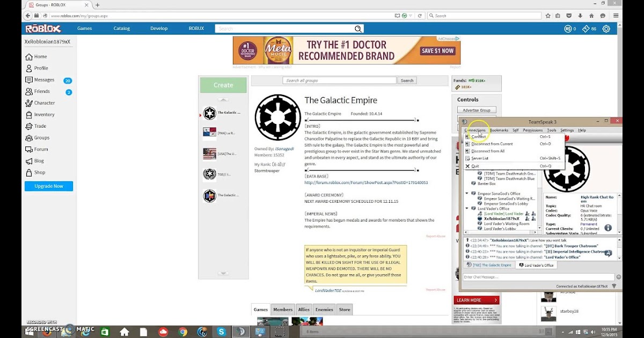Open Trade icon in sidebar
Image resolution: width=644 pixels, height=338 pixels.
pos(29,126)
